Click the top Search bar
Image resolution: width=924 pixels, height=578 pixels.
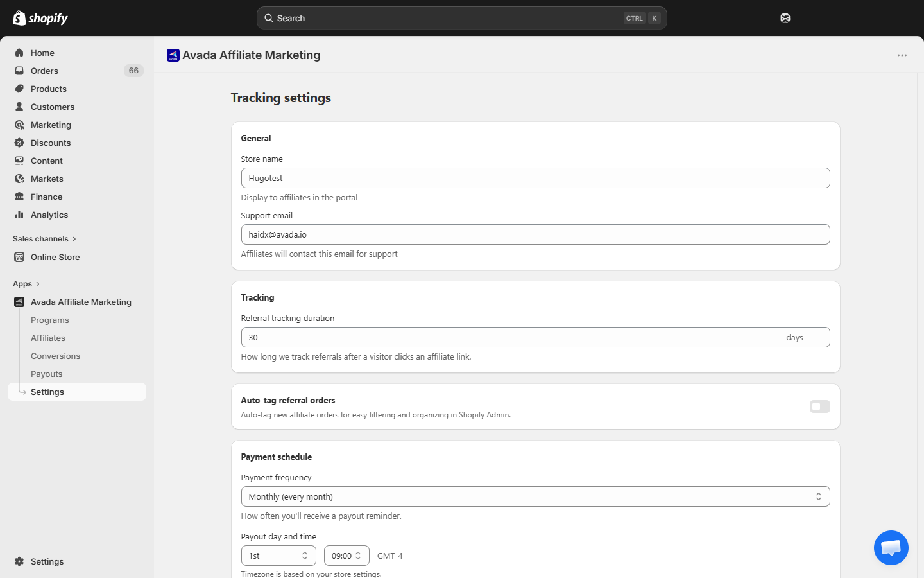point(462,18)
